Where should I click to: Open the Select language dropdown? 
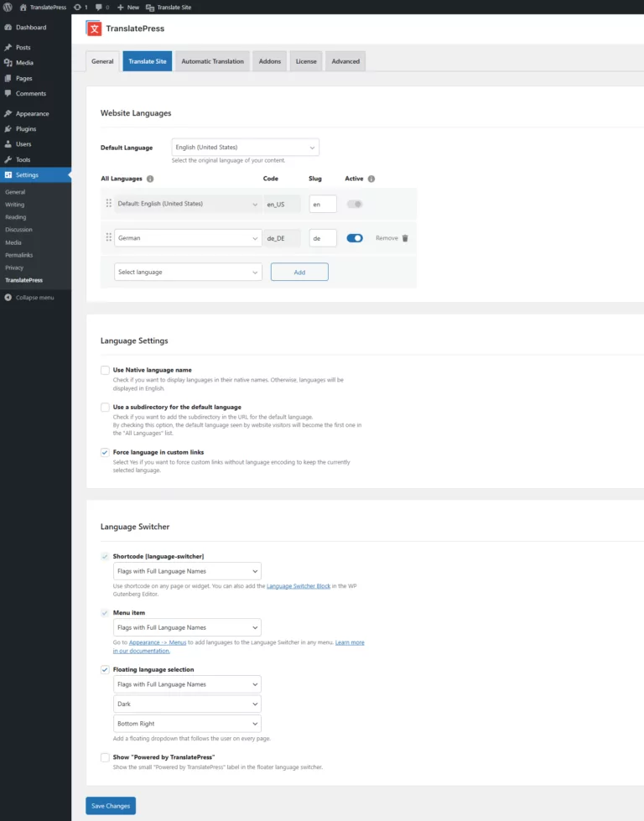[188, 273]
